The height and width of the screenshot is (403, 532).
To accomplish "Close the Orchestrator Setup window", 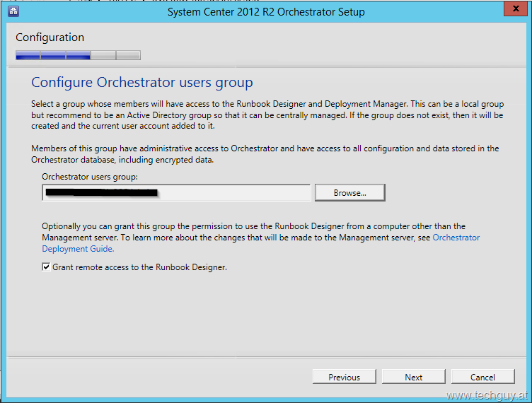I will tap(515, 8).
